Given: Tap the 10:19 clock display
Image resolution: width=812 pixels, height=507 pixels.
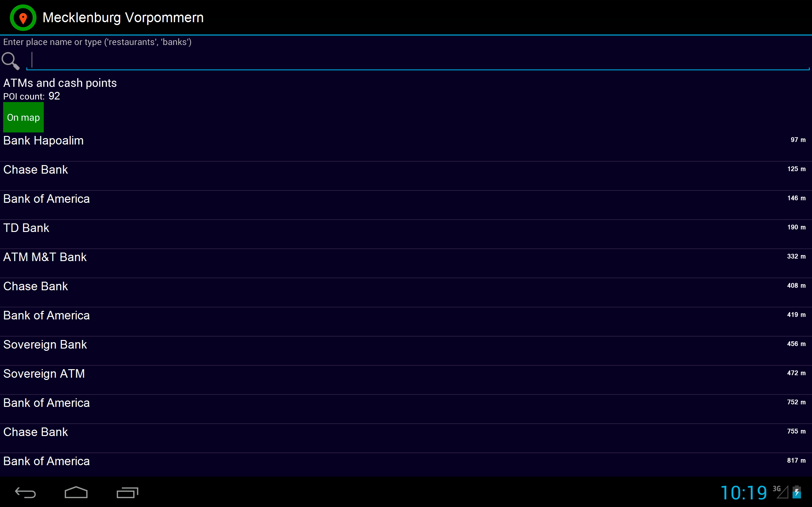Looking at the screenshot, I should [743, 492].
